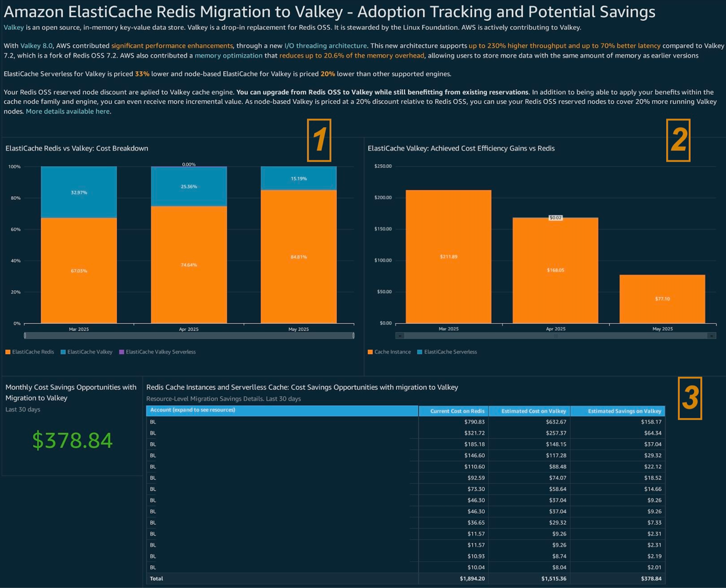
Task: Expand the first BL account row
Action: [153, 422]
